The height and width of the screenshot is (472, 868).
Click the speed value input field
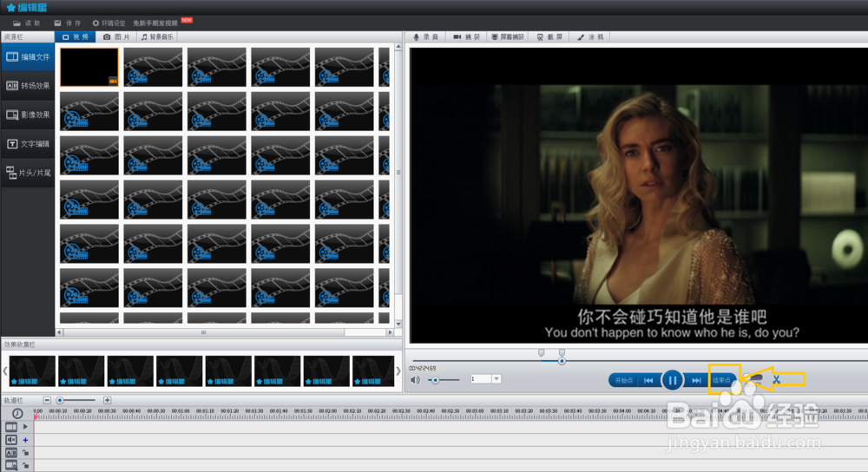(481, 379)
